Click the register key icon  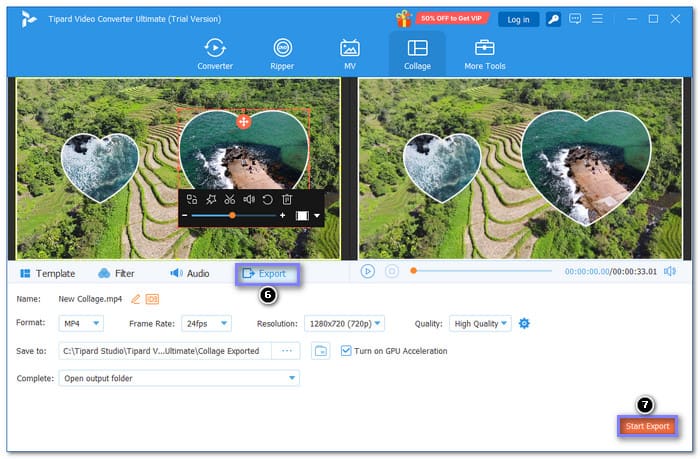(x=553, y=19)
